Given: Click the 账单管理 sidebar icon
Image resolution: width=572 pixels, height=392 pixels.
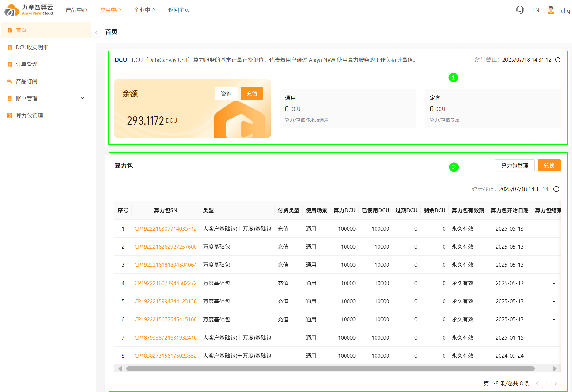Looking at the screenshot, I should (10, 99).
